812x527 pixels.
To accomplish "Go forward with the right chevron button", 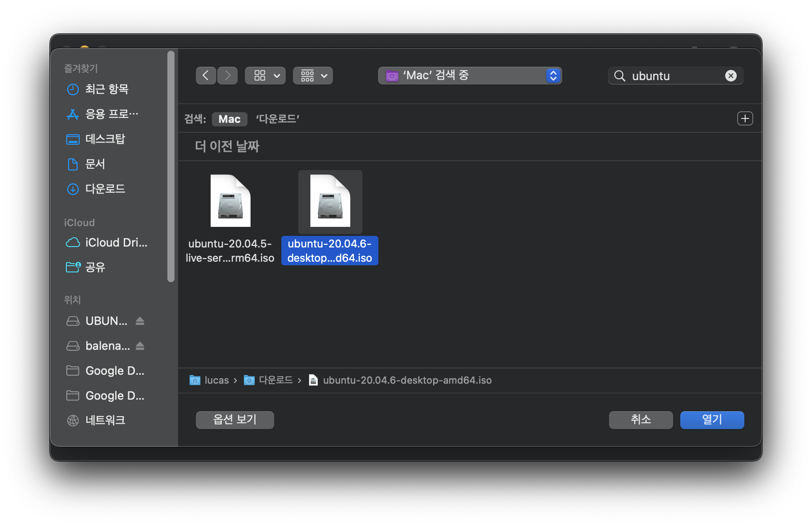I will (x=227, y=76).
